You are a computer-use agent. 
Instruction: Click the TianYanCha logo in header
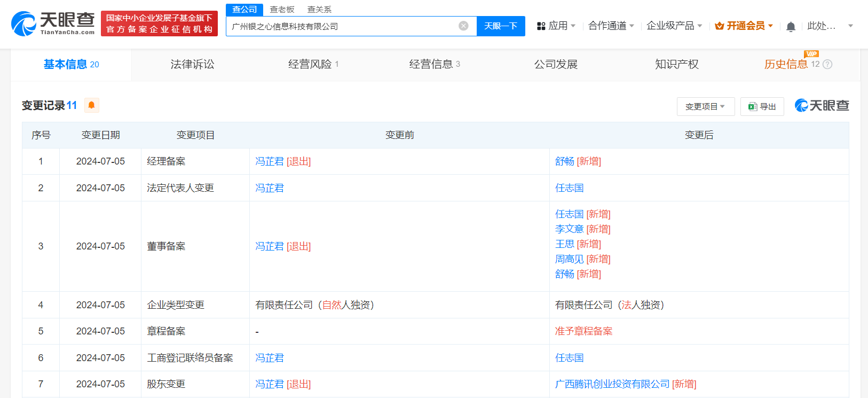pyautogui.click(x=53, y=24)
